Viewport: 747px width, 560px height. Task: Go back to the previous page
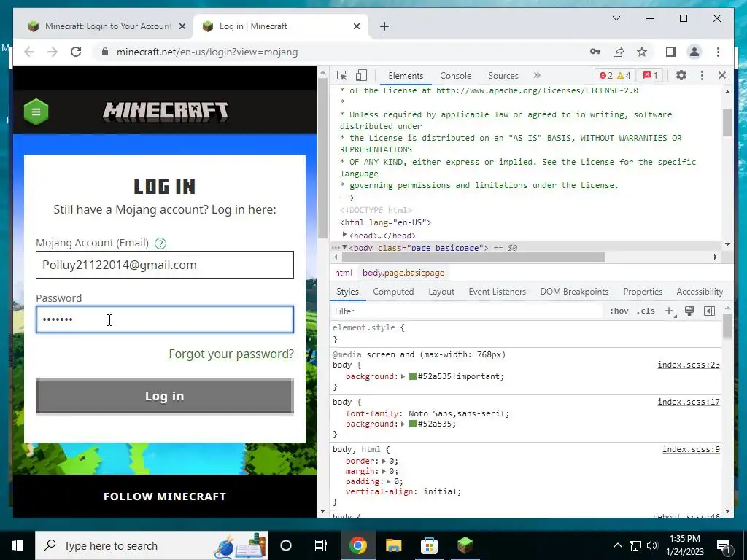tap(29, 52)
